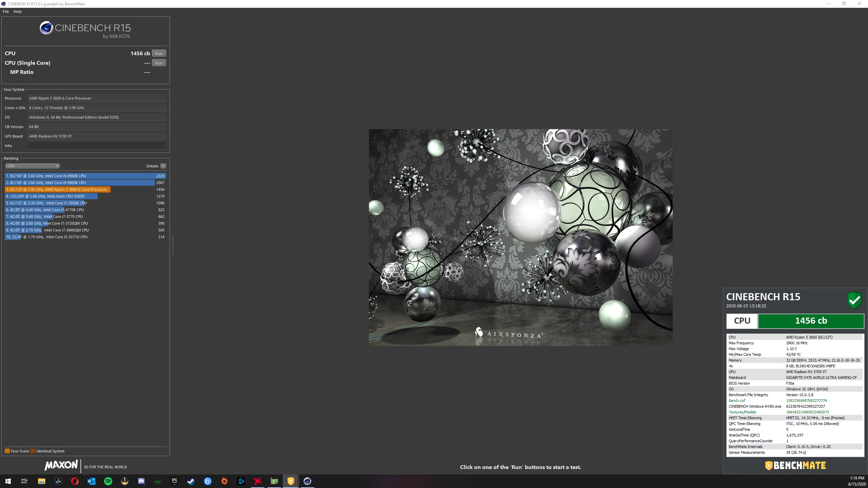The width and height of the screenshot is (868, 488).
Task: Open the rocket launcher taskbar icon
Action: 125,481
